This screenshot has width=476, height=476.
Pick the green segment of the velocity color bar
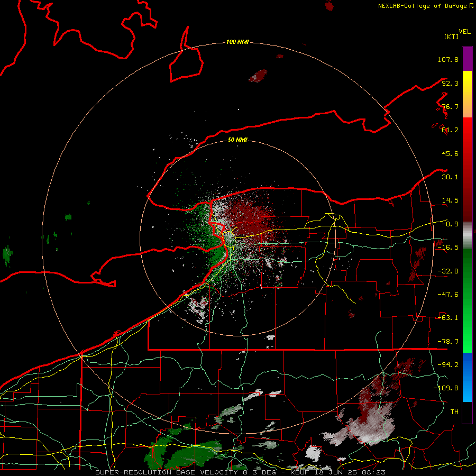coord(467,300)
